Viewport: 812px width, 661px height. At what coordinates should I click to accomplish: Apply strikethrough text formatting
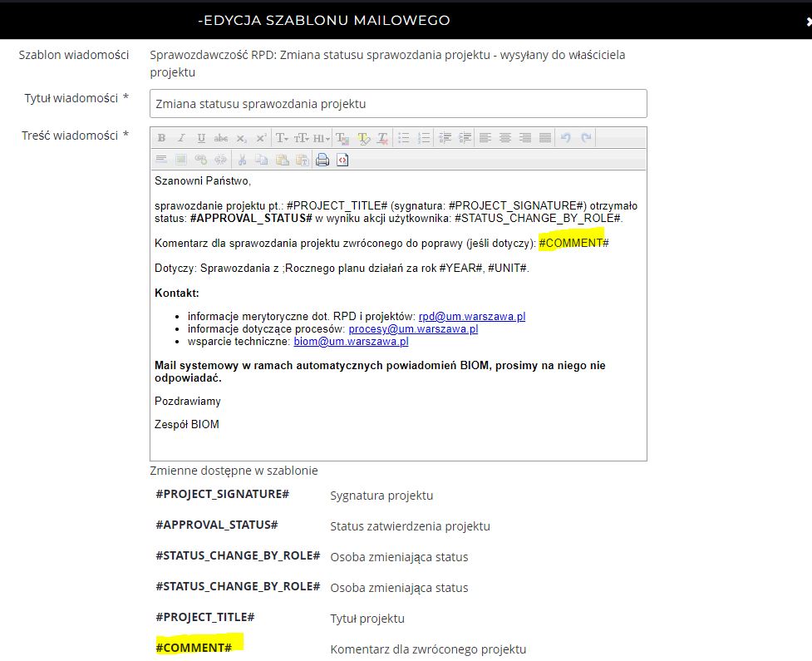221,138
